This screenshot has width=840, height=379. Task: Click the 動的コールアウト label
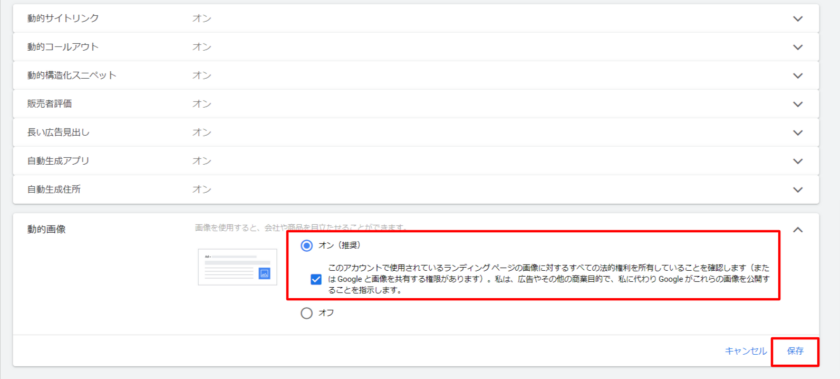(x=63, y=47)
